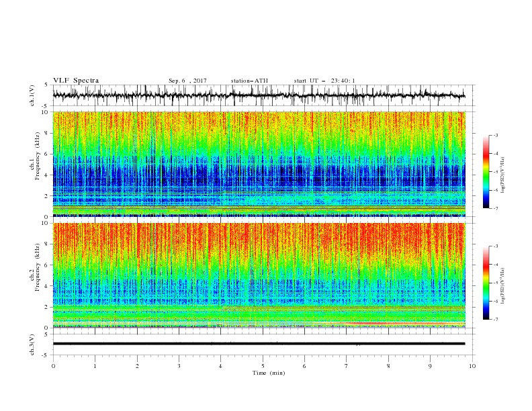Click the 'station=ATH' label
The image size is (532, 411).
249,81
